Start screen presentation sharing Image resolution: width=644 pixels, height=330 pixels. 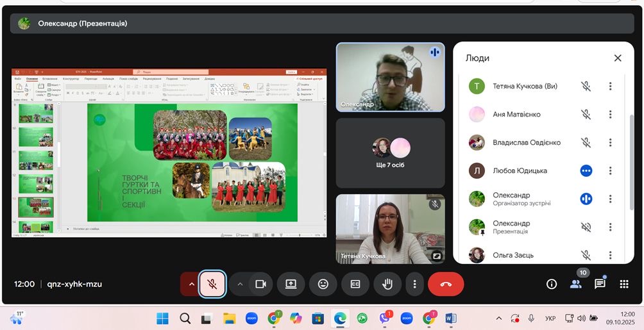pyautogui.click(x=291, y=284)
